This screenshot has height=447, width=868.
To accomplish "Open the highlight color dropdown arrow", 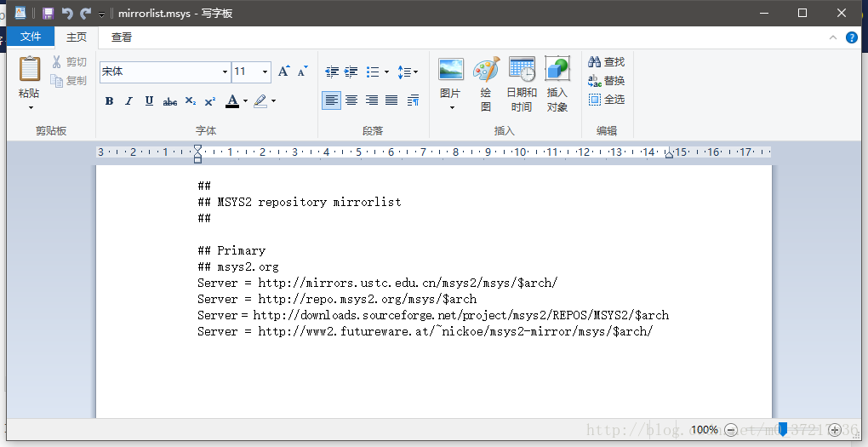I will click(x=273, y=101).
